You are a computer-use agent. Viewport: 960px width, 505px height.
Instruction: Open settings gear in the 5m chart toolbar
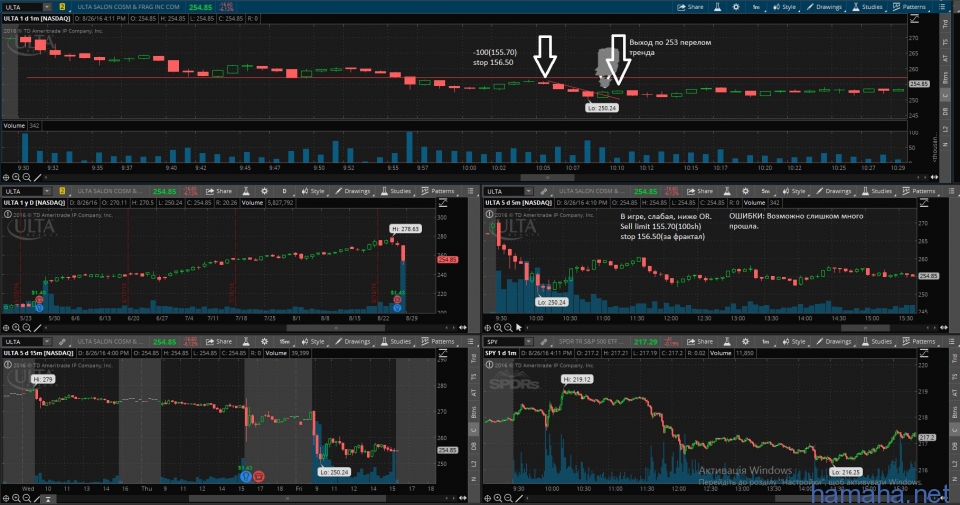(x=745, y=191)
